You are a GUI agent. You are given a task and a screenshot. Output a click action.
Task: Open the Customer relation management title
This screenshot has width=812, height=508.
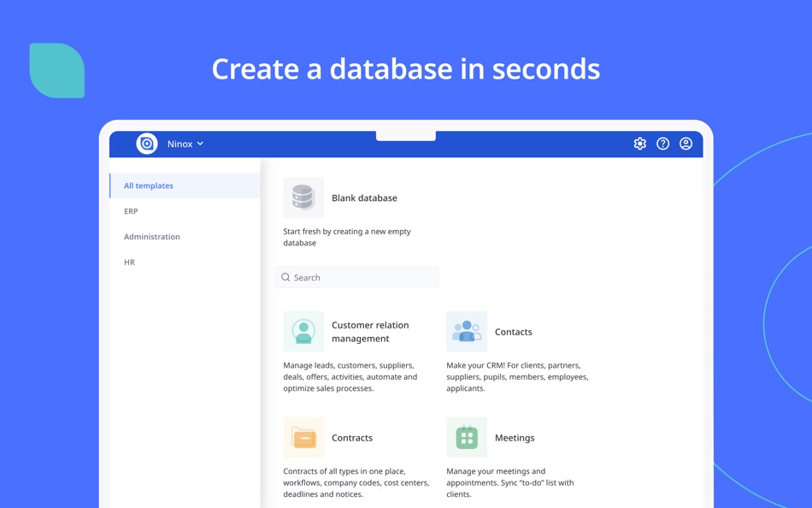[x=370, y=332]
